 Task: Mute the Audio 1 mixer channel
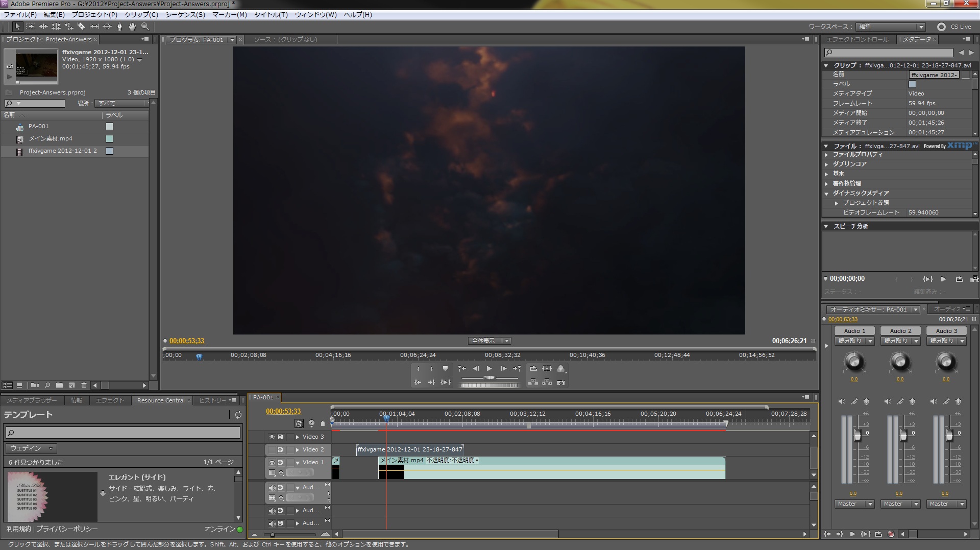pyautogui.click(x=842, y=402)
